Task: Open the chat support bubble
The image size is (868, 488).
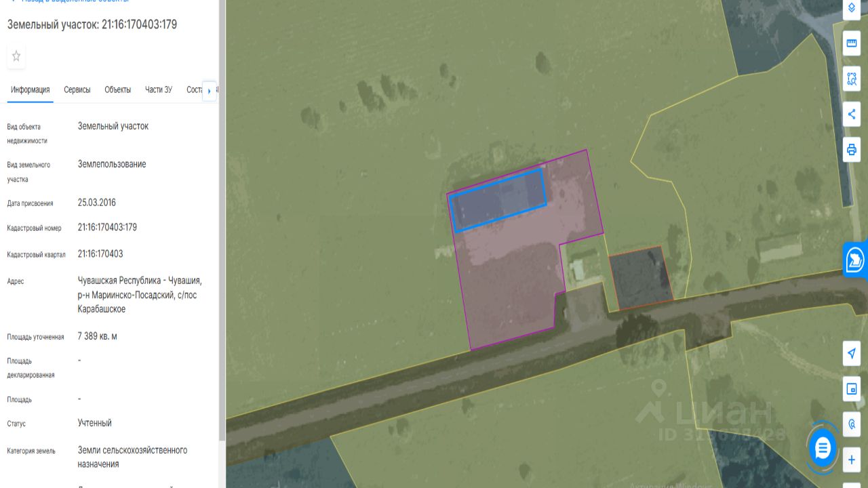Action: tap(823, 447)
